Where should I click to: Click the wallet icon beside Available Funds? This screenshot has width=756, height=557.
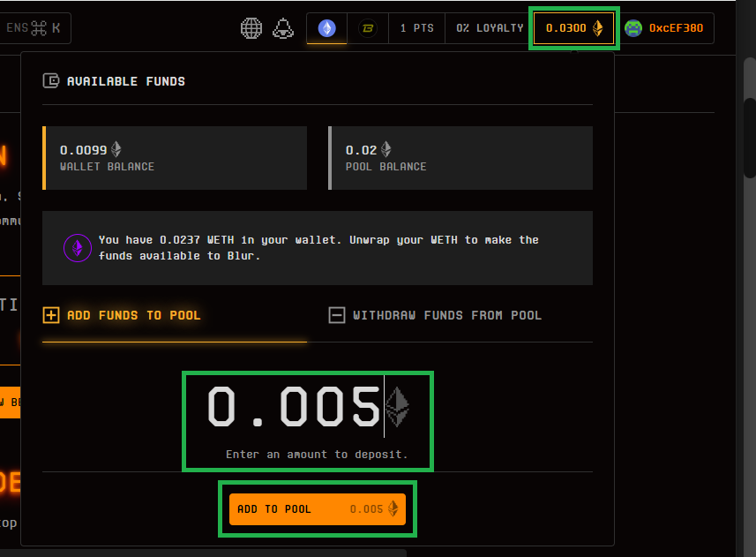(51, 81)
